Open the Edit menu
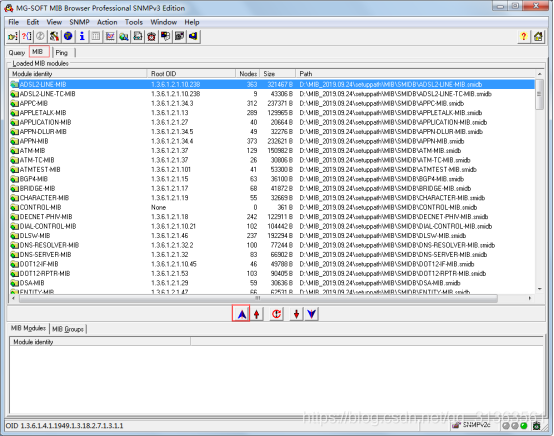The height and width of the screenshot is (436, 554). point(33,22)
